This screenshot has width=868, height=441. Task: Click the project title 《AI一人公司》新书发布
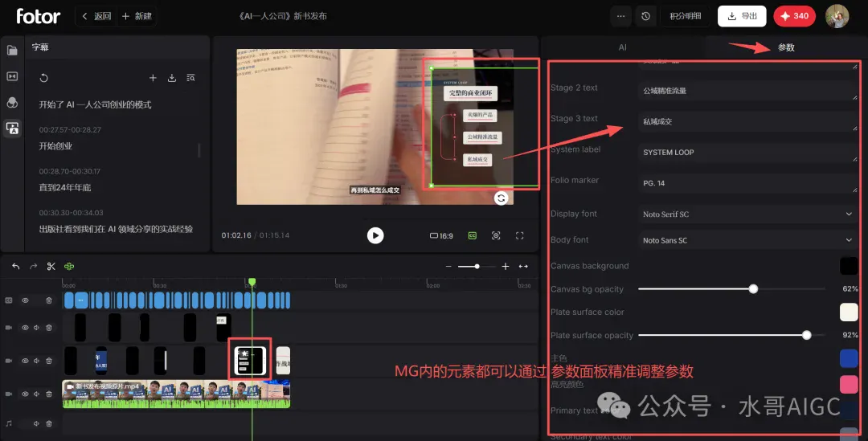point(283,16)
